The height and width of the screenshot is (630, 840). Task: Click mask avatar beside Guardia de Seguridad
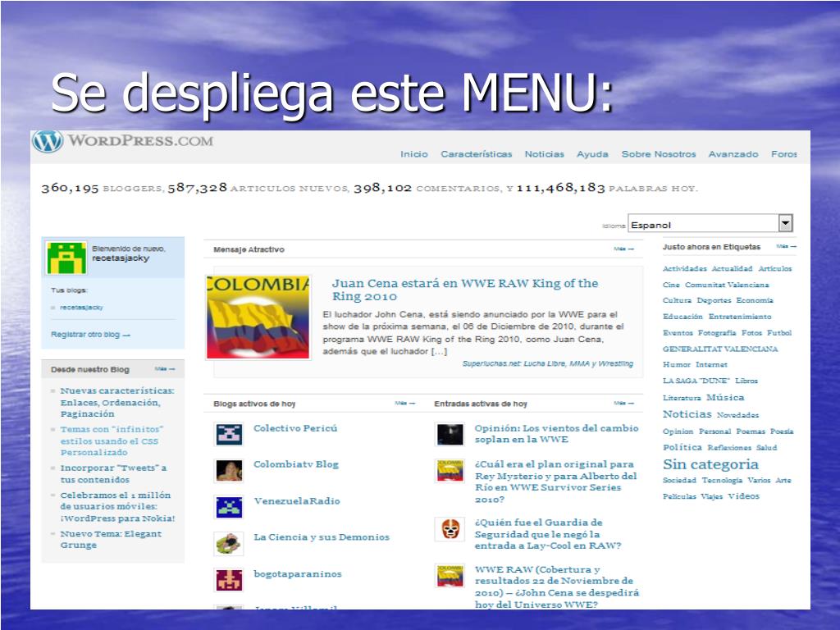450,529
